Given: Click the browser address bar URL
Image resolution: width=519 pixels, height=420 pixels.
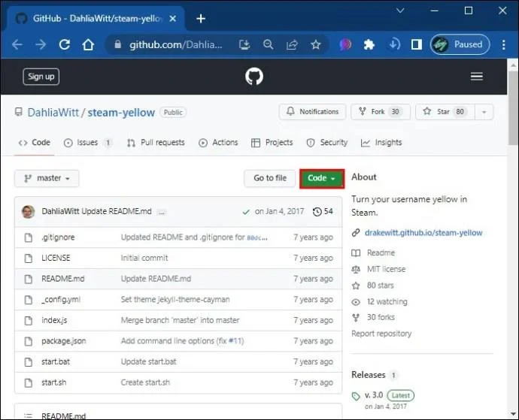Looking at the screenshot, I should pos(176,44).
